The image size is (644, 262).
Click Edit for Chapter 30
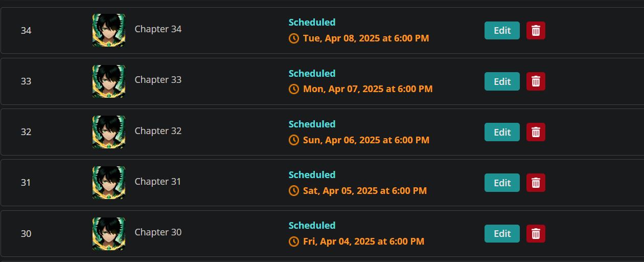(x=502, y=234)
